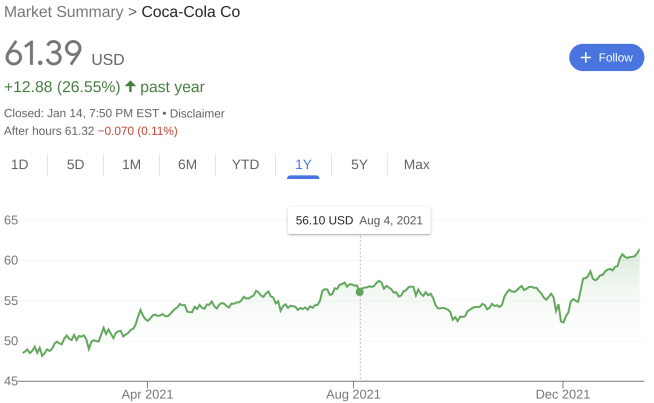The image size is (654, 403).
Task: Show the 5Y range chart
Action: (x=359, y=164)
